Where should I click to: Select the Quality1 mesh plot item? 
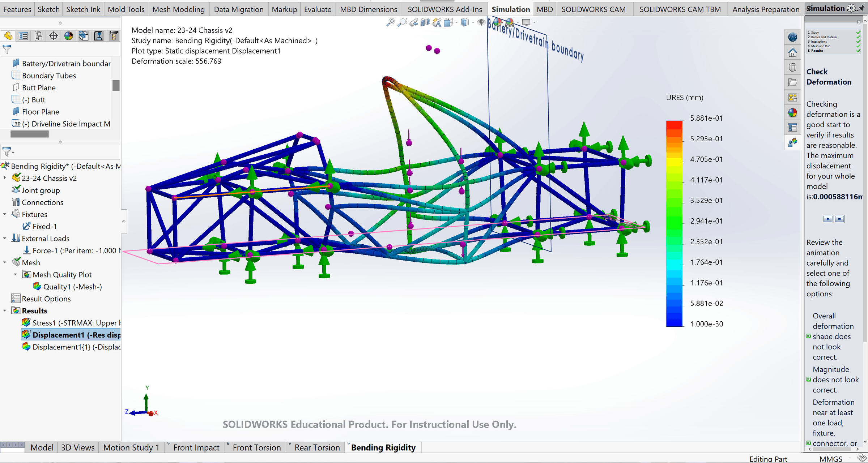67,287
